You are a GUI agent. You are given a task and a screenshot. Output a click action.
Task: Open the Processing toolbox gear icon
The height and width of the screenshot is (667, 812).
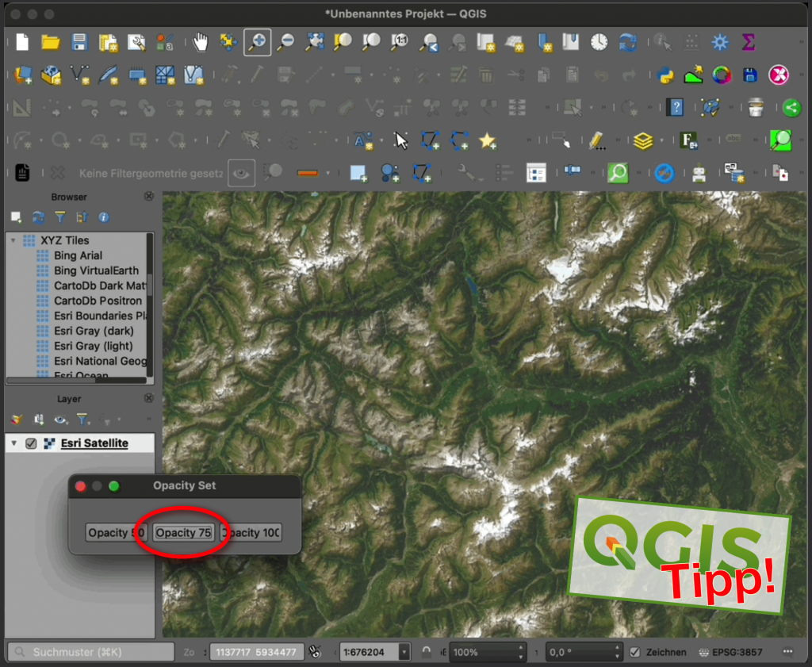pos(720,42)
